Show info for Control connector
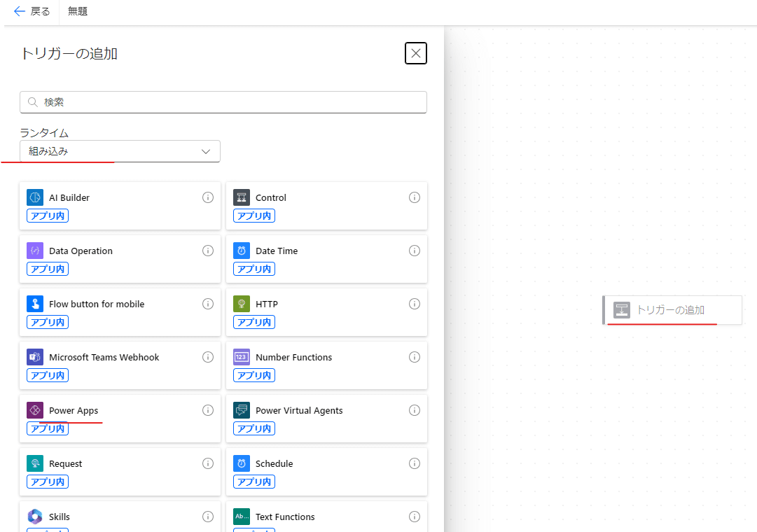The height and width of the screenshot is (532, 757). 415,197
